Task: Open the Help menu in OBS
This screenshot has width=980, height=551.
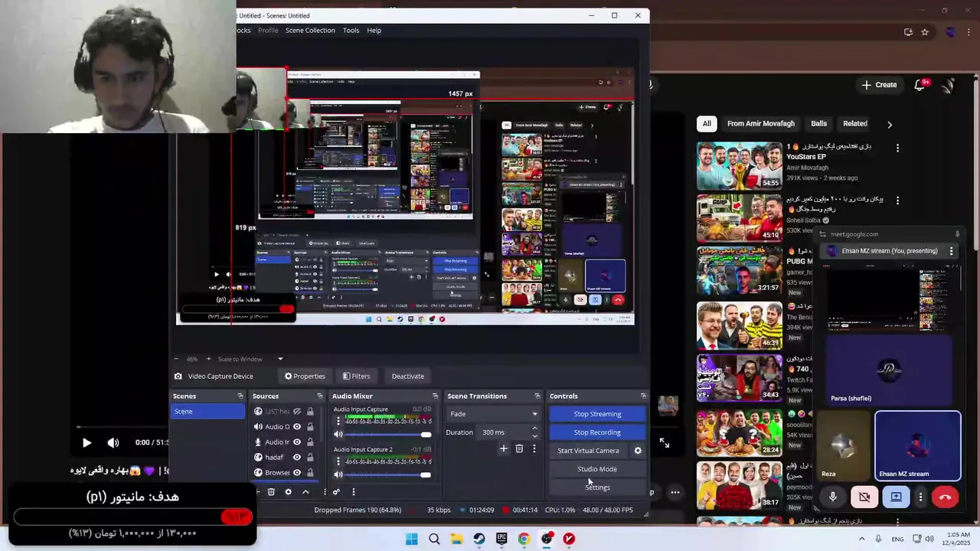Action: (374, 31)
